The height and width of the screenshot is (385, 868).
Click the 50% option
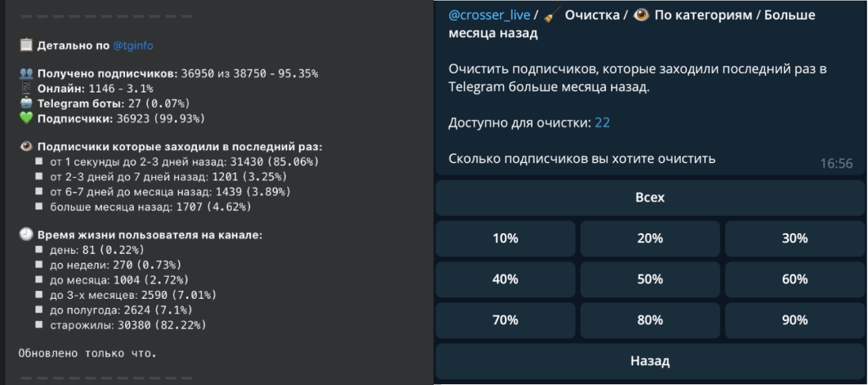(650, 279)
